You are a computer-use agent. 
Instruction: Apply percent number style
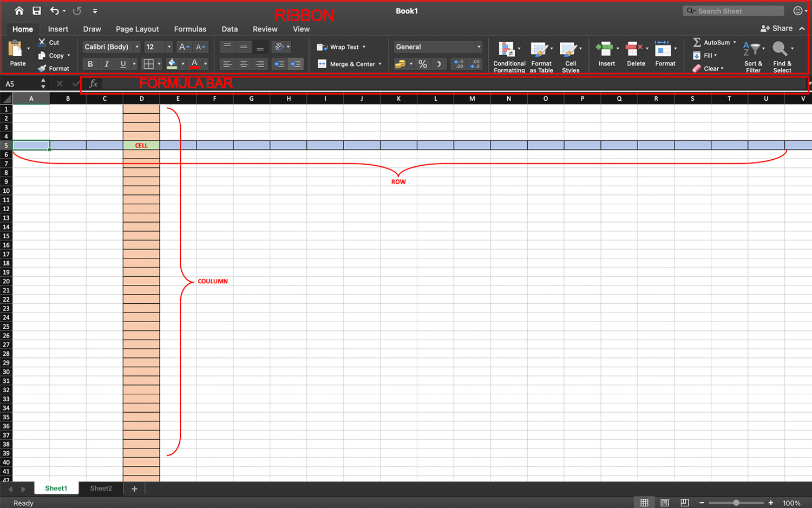pyautogui.click(x=422, y=64)
